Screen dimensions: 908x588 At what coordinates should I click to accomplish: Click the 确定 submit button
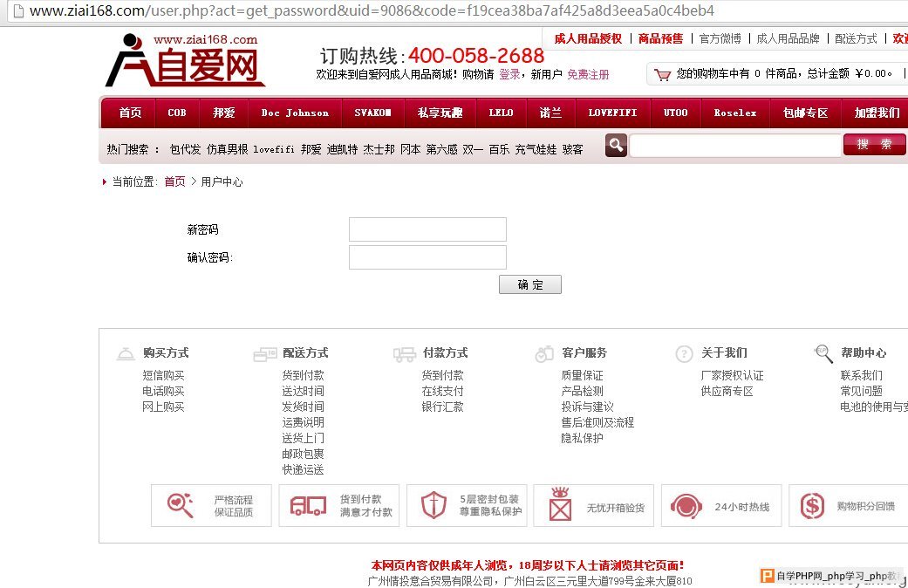tap(529, 284)
